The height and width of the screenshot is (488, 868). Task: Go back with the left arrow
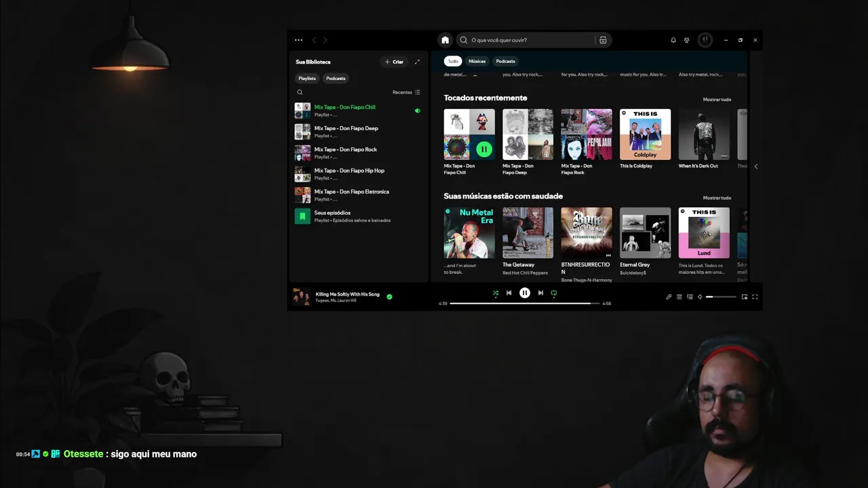pos(314,40)
